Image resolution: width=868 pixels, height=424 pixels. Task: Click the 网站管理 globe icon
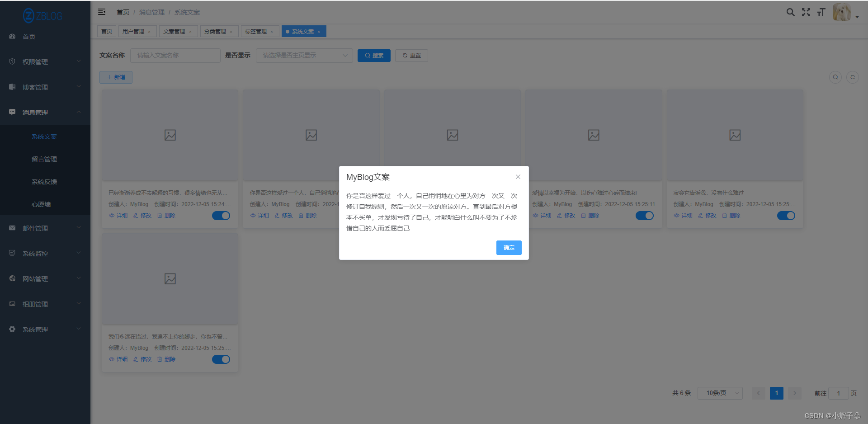click(x=12, y=278)
